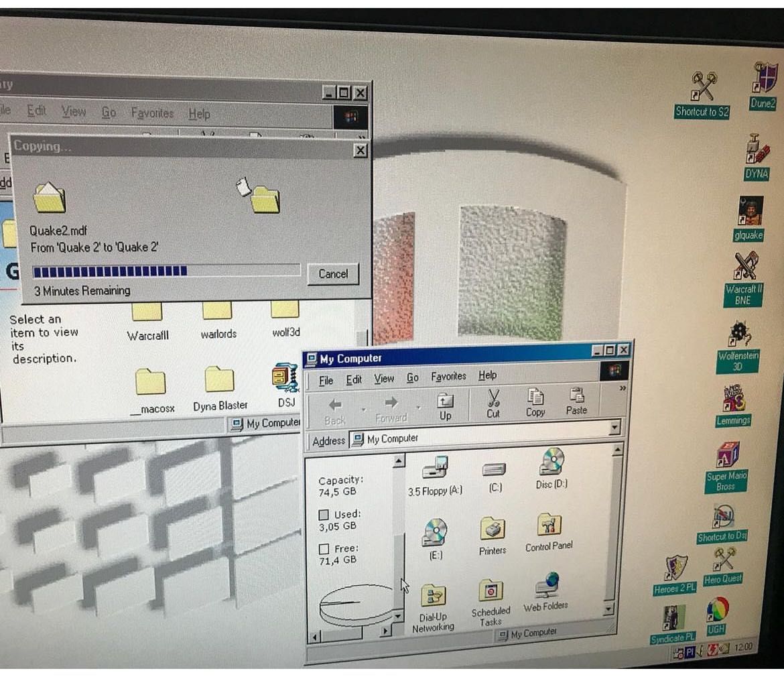
Task: Open Help menu in the background Explorer window
Action: tap(199, 114)
